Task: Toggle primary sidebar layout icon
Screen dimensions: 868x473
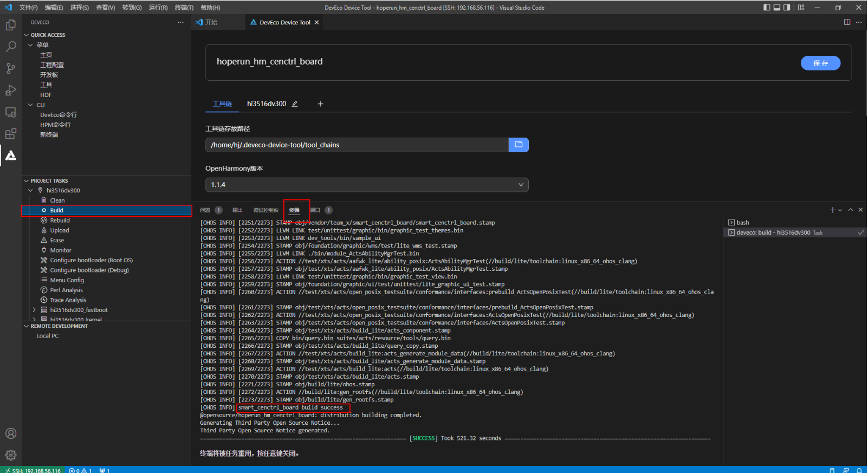Action: point(767,8)
